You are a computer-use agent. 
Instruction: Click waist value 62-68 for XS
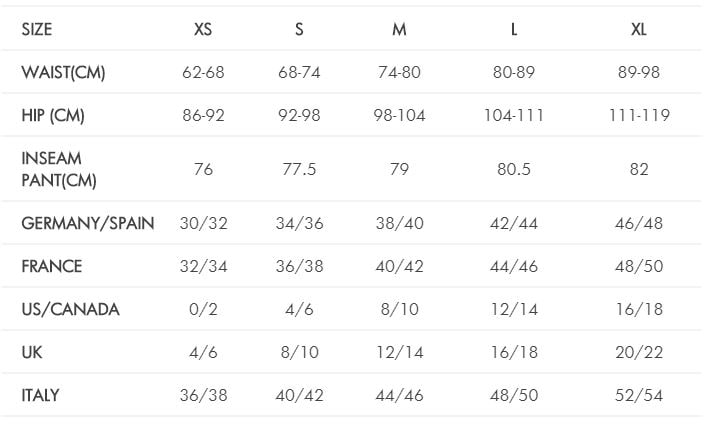[x=203, y=72]
